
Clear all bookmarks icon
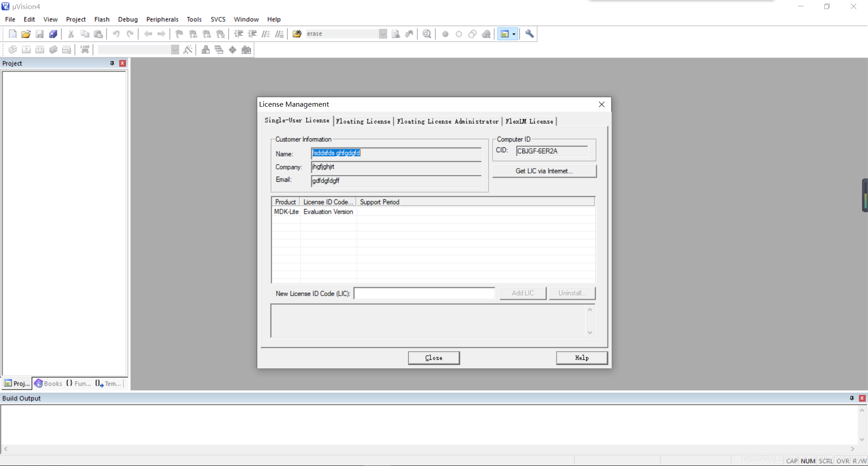point(220,34)
